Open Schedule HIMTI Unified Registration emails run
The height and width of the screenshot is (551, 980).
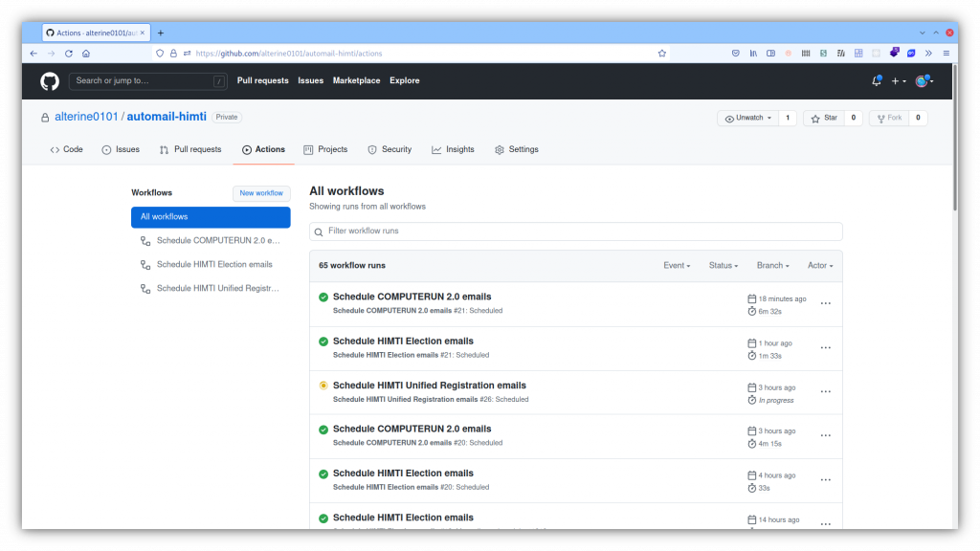pyautogui.click(x=429, y=386)
